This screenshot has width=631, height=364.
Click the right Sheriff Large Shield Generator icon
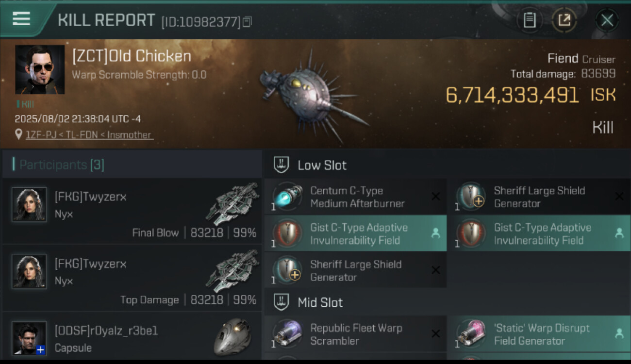pyautogui.click(x=471, y=197)
